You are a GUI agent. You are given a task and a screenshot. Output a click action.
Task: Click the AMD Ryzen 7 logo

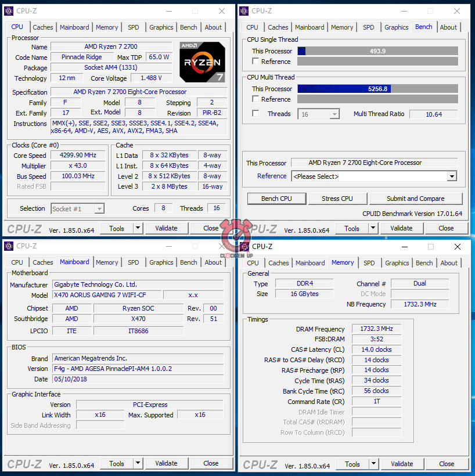[x=202, y=62]
